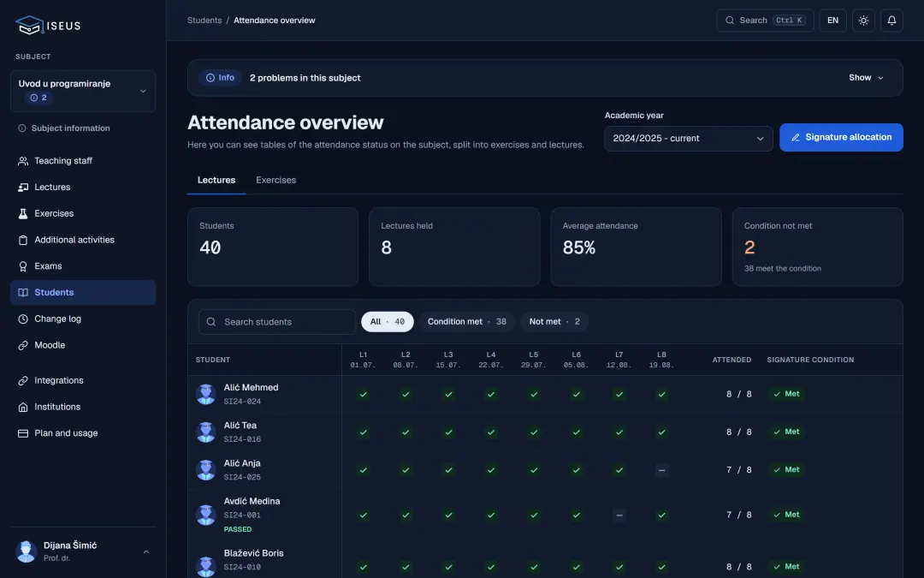Click Blažević Boris student name
924x578 pixels.
253,553
